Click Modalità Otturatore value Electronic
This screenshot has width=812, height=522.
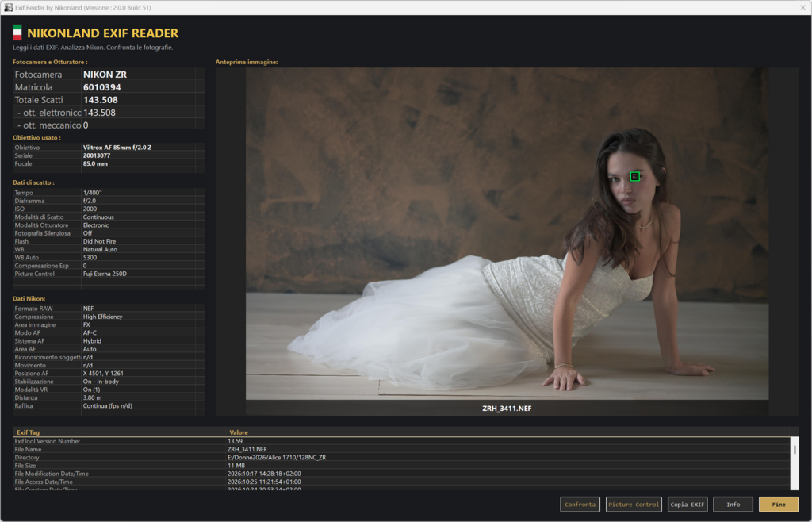pyautogui.click(x=96, y=225)
